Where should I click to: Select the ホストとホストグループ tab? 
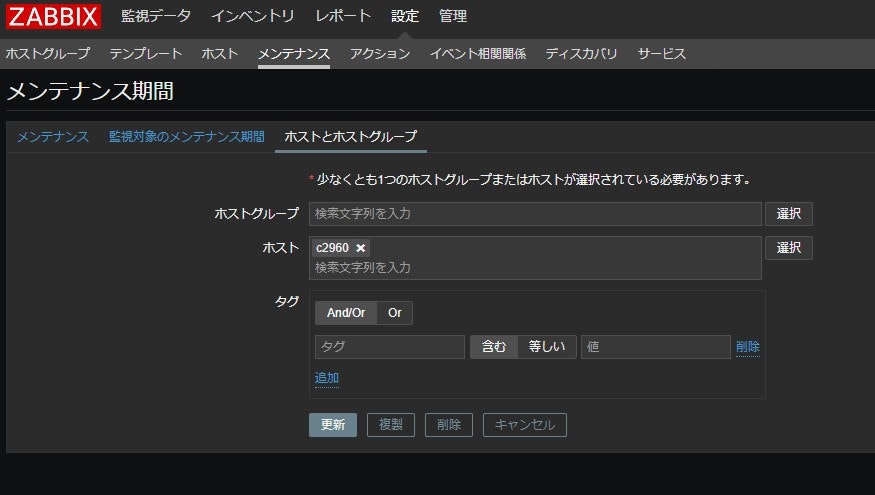[350, 137]
